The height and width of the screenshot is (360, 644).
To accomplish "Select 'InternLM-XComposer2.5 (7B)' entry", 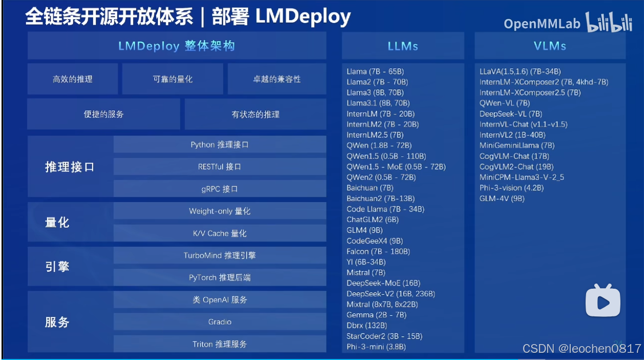I will click(x=530, y=93).
